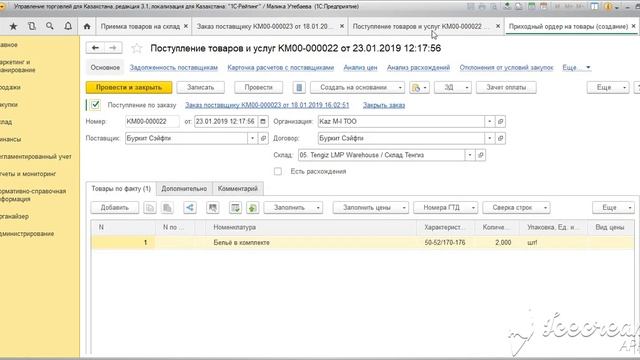Open the 'Сверка строк' dropdown
The width and height of the screenshot is (640, 360).
[516, 208]
